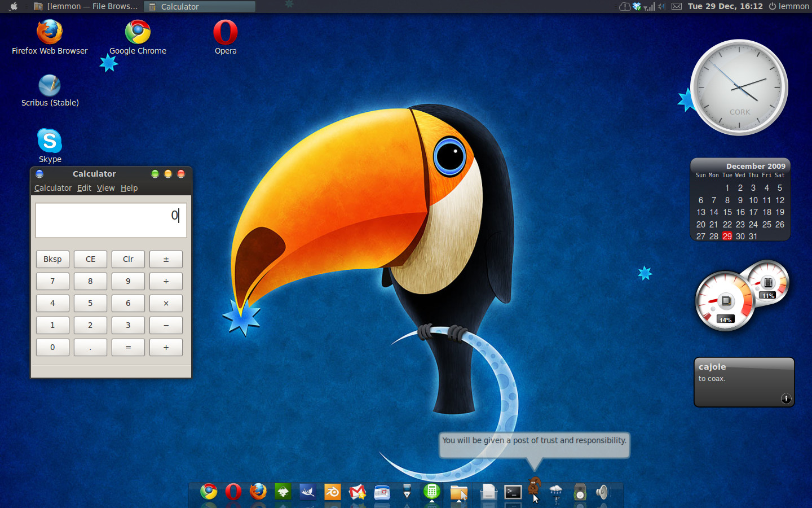Viewport: 812px width, 508px height.
Task: Open the mail envelope indicator in top panel
Action: point(677,6)
